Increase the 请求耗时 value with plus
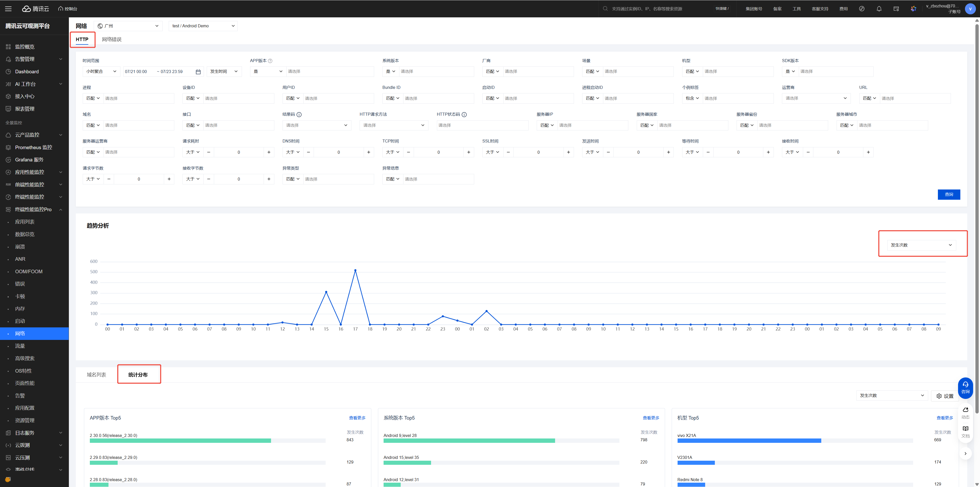This screenshot has height=487, width=980. tap(268, 152)
